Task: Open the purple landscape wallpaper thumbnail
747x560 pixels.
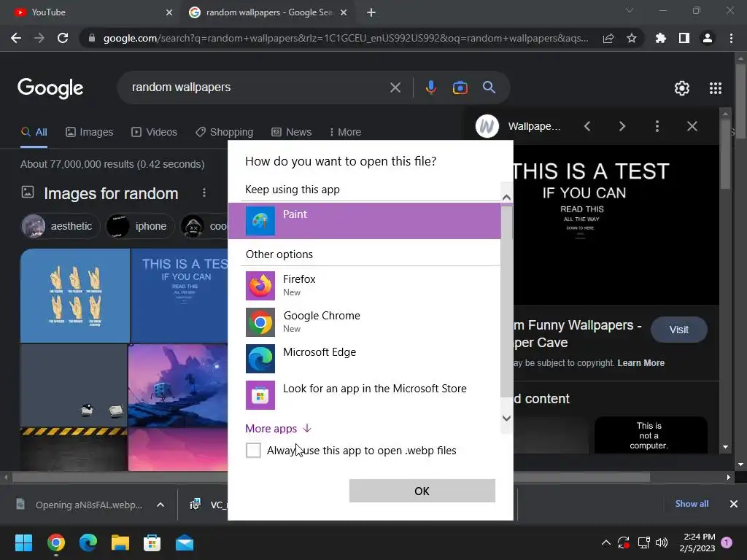Action: pyautogui.click(x=178, y=385)
